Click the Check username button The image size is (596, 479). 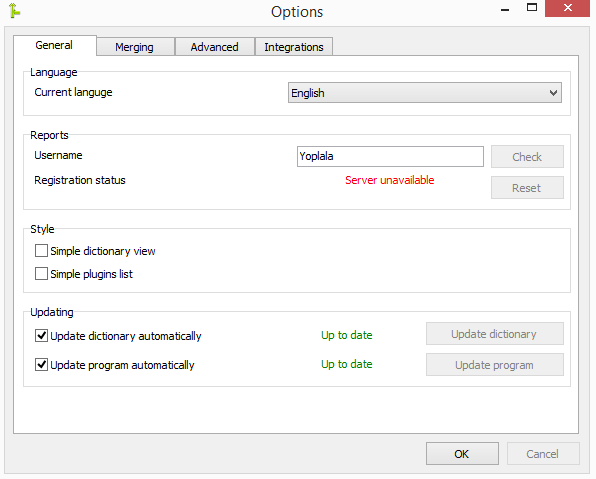pos(527,156)
